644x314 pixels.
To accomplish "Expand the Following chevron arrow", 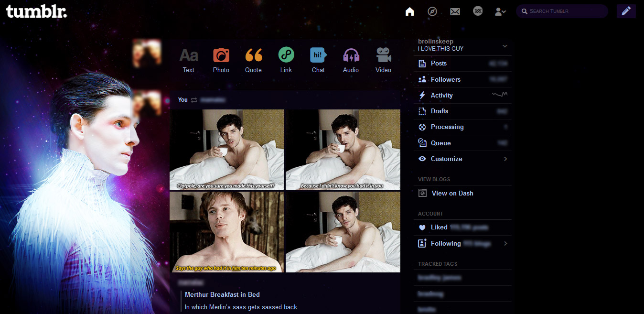I will (x=505, y=243).
